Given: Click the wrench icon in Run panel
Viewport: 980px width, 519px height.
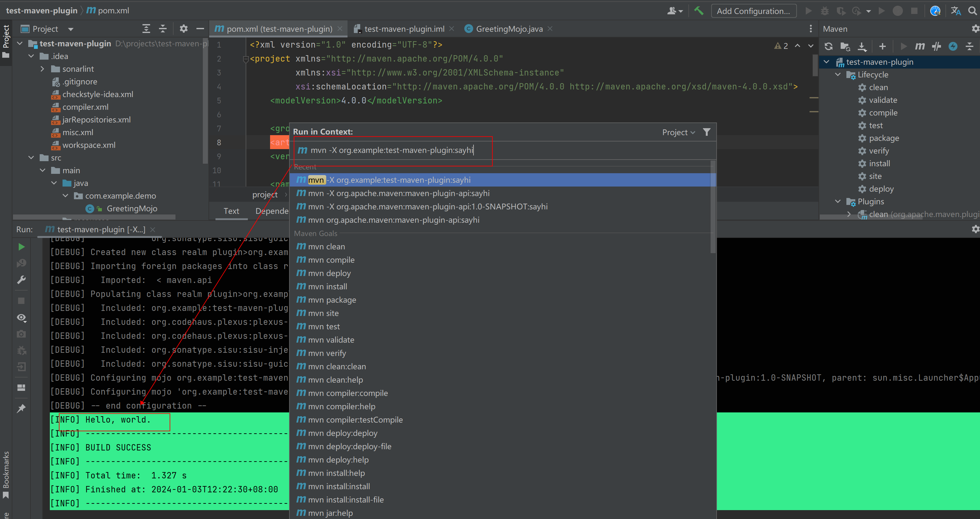Looking at the screenshot, I should pyautogui.click(x=22, y=280).
